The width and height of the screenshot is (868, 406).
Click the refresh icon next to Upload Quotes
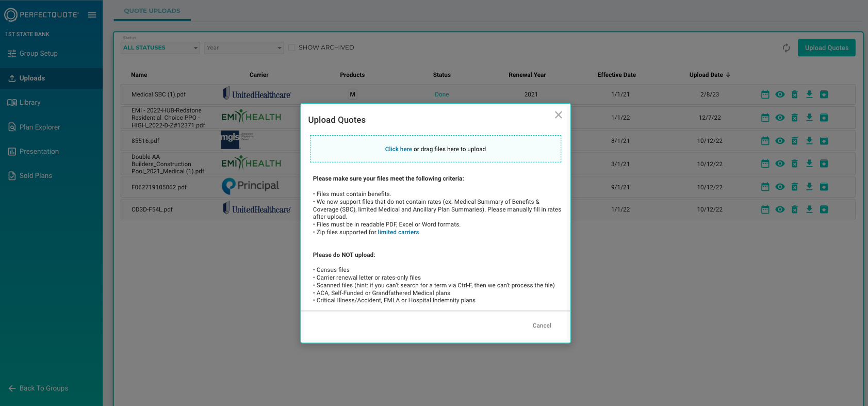[x=786, y=48]
